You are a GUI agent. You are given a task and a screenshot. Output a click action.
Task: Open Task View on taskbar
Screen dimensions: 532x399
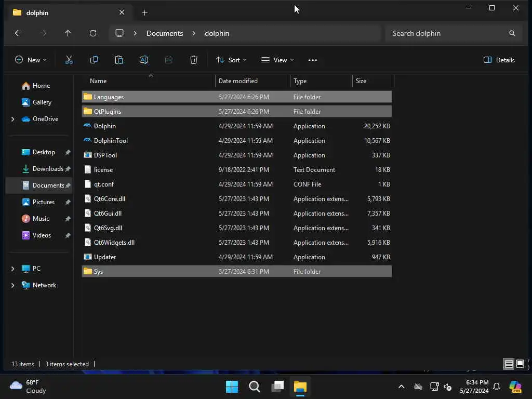click(277, 387)
